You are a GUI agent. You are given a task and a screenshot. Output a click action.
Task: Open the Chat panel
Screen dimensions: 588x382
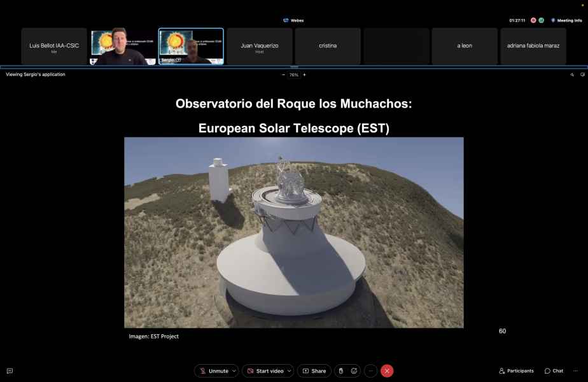click(x=554, y=371)
